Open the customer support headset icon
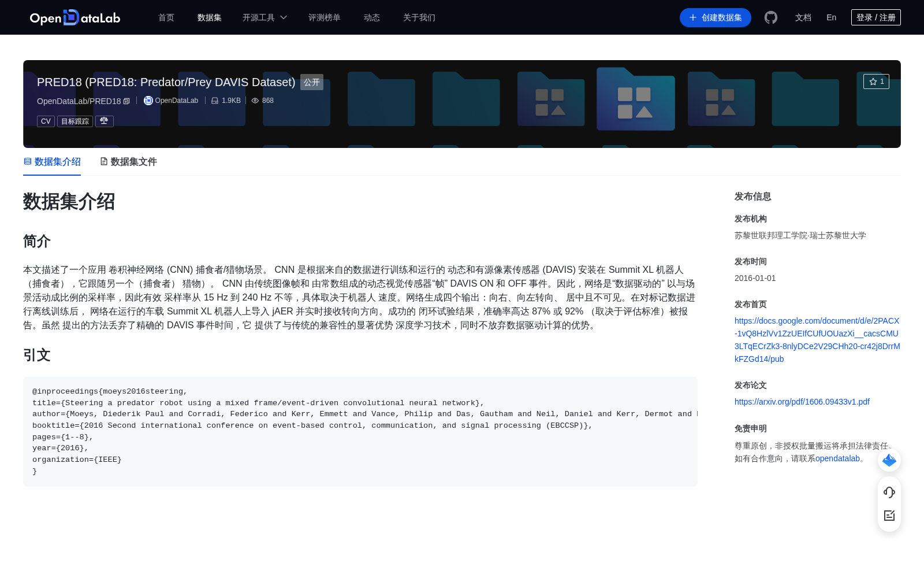Screen dimensions: 924x578 [x=889, y=492]
